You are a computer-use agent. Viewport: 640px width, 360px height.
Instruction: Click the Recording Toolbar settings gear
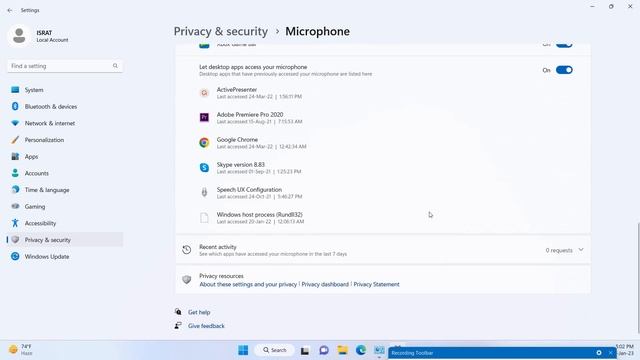[599, 353]
